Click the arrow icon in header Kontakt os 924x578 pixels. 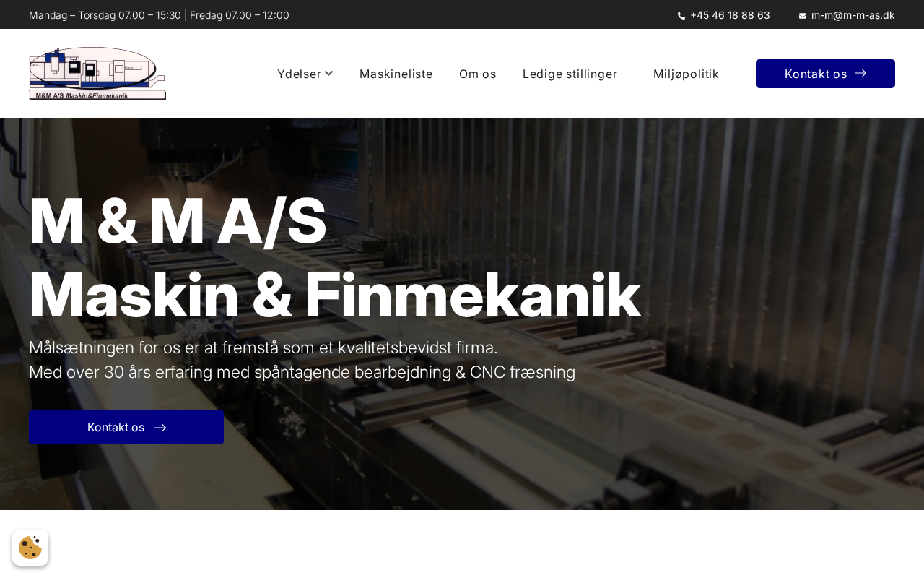[x=860, y=73]
